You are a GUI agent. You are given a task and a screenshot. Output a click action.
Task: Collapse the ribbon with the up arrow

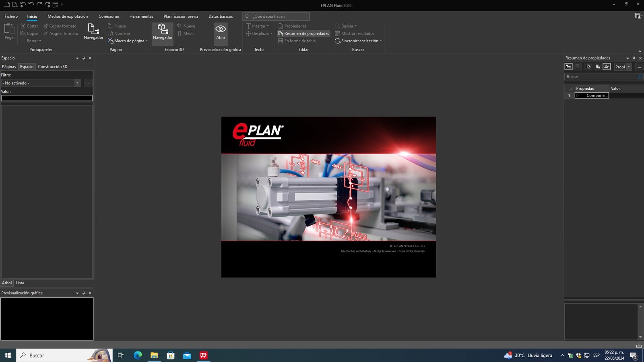[640, 51]
